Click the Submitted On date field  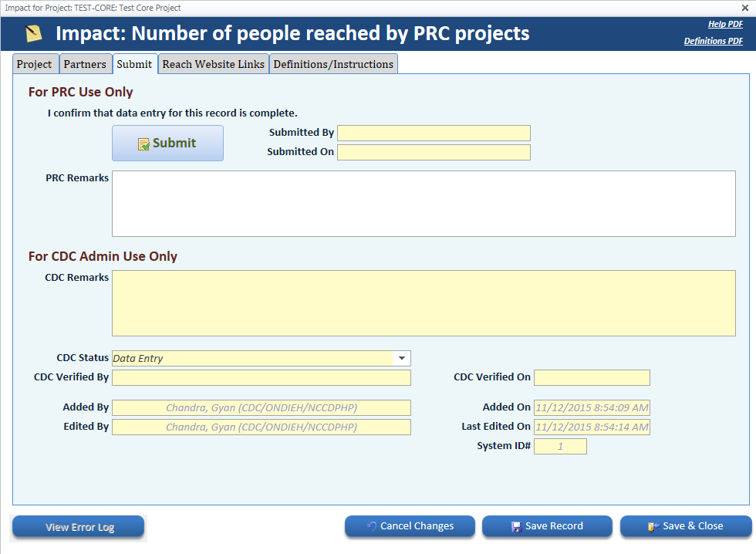(x=434, y=152)
